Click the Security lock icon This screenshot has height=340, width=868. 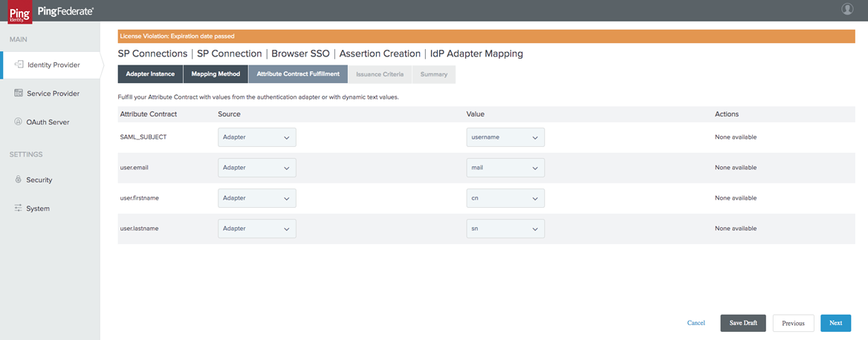pos(18,180)
